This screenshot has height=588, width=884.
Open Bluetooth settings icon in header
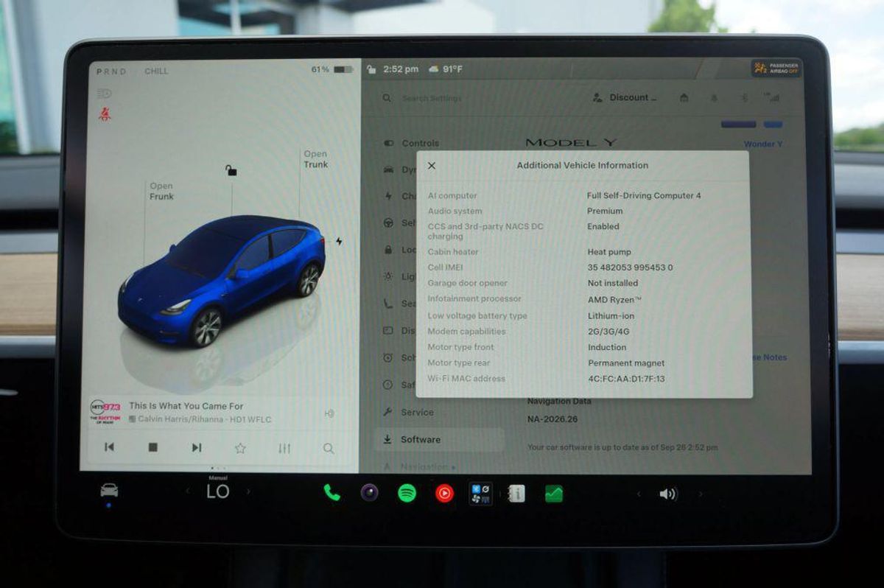pos(743,97)
